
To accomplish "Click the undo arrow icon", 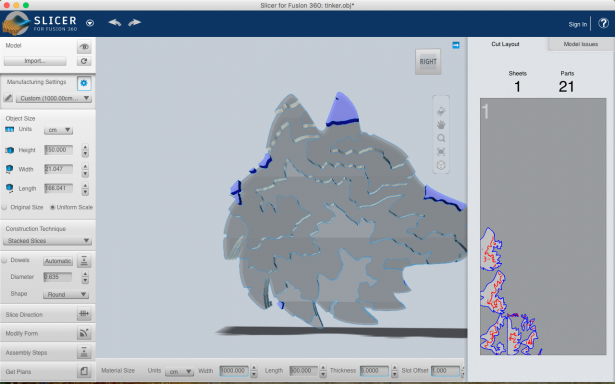I will (115, 22).
